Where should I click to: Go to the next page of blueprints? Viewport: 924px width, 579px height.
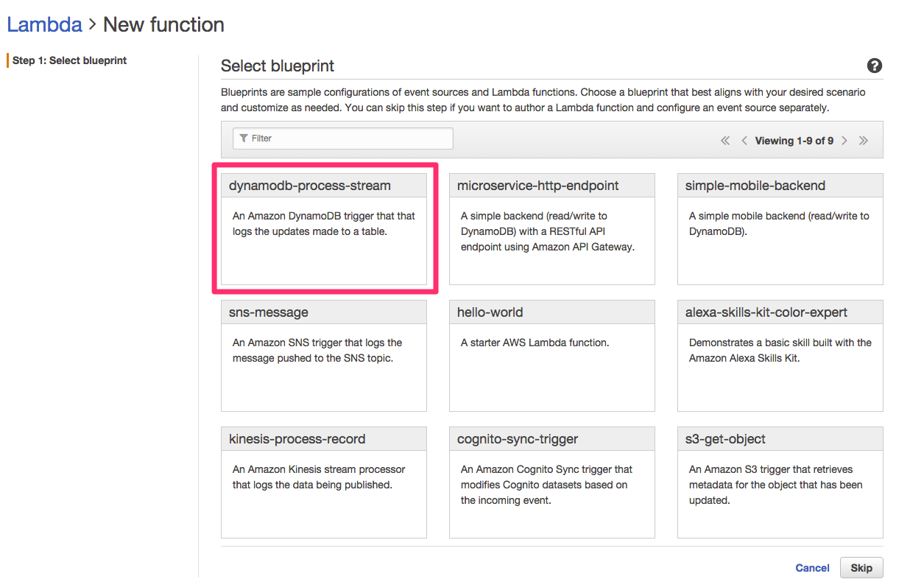click(x=844, y=140)
